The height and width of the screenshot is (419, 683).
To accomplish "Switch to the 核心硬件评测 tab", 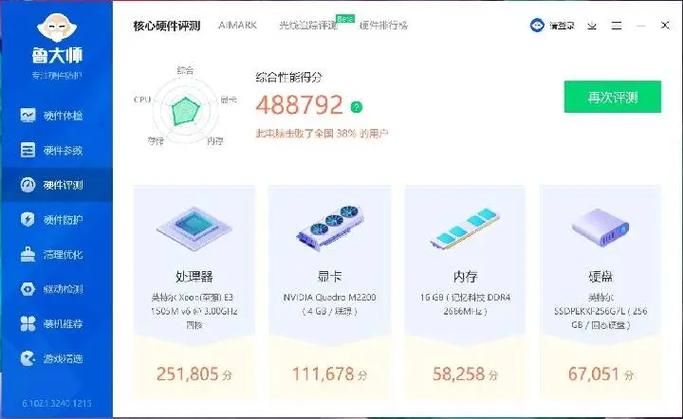I will (167, 24).
